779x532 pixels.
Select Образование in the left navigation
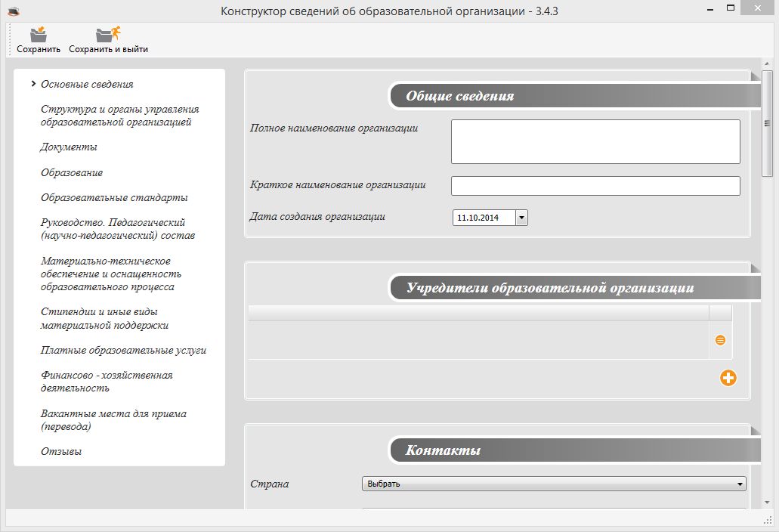point(72,172)
